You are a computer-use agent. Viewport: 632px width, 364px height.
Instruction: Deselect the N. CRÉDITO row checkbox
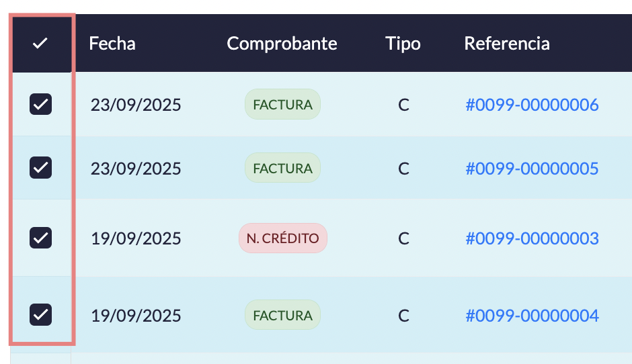[40, 238]
